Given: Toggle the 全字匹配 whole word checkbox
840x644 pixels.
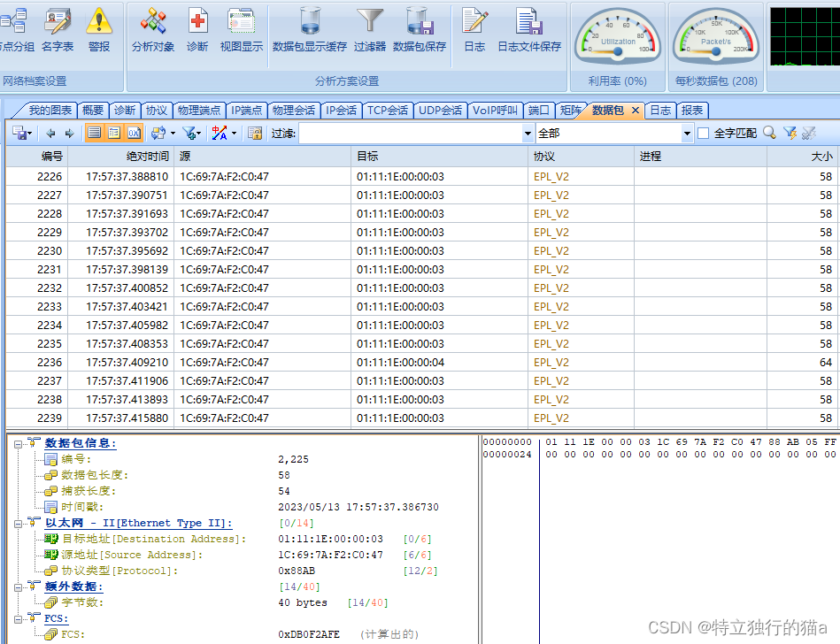Looking at the screenshot, I should click(x=704, y=134).
